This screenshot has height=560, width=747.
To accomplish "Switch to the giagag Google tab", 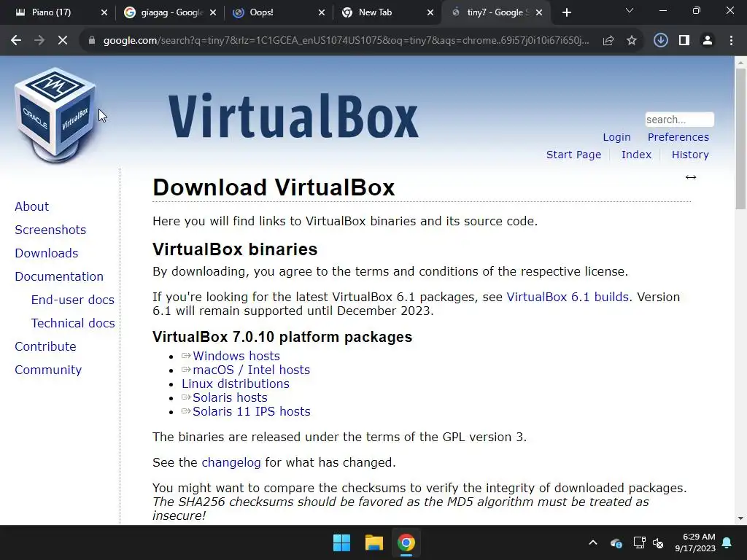I will point(167,12).
